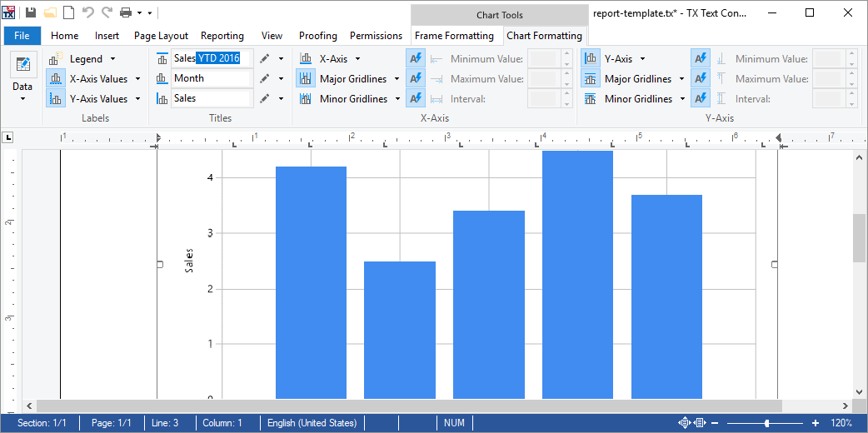This screenshot has height=433, width=868.
Task: Click the Save icon in quick access toolbar
Action: coord(31,12)
